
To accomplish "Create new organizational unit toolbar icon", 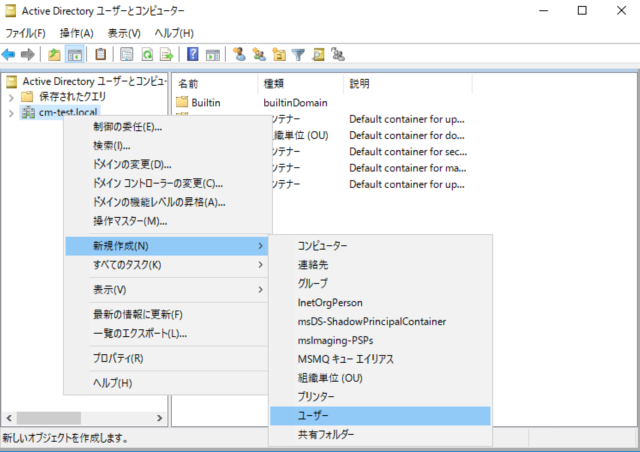I will [x=279, y=54].
